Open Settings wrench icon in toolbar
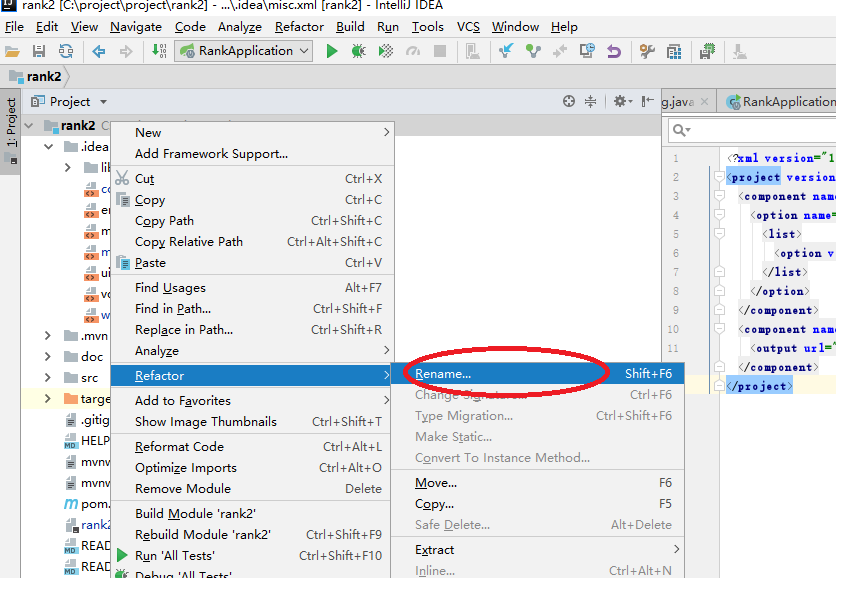 pyautogui.click(x=647, y=52)
